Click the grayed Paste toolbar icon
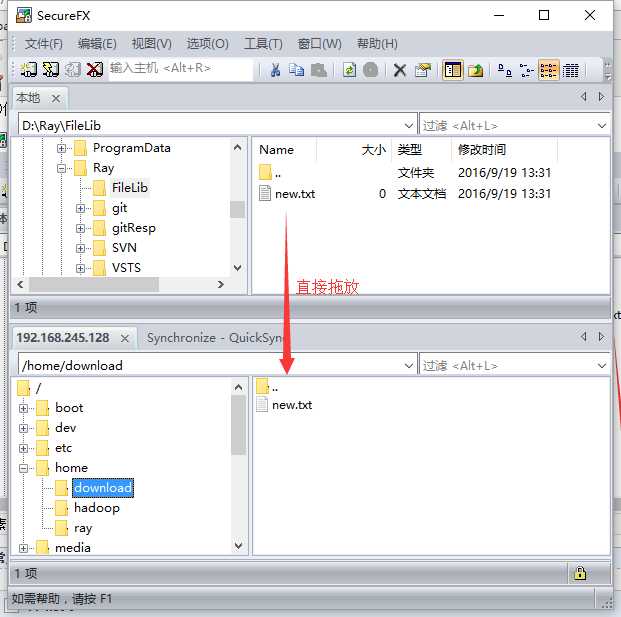This screenshot has width=621, height=617. tap(318, 70)
